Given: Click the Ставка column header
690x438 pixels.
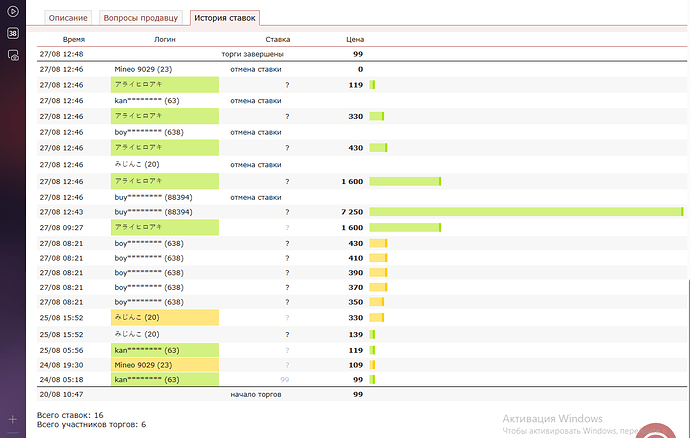Looking at the screenshot, I should (x=278, y=39).
